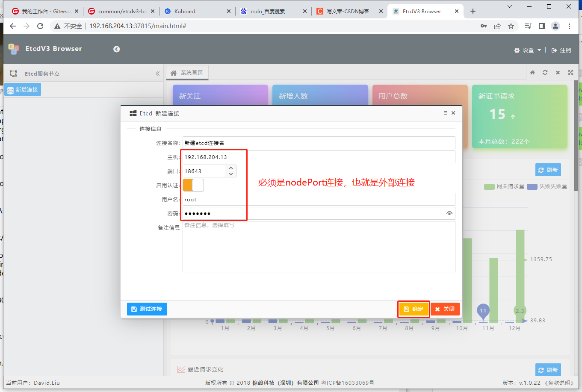Toggle the 网关请求量 chart legend

pos(504,186)
